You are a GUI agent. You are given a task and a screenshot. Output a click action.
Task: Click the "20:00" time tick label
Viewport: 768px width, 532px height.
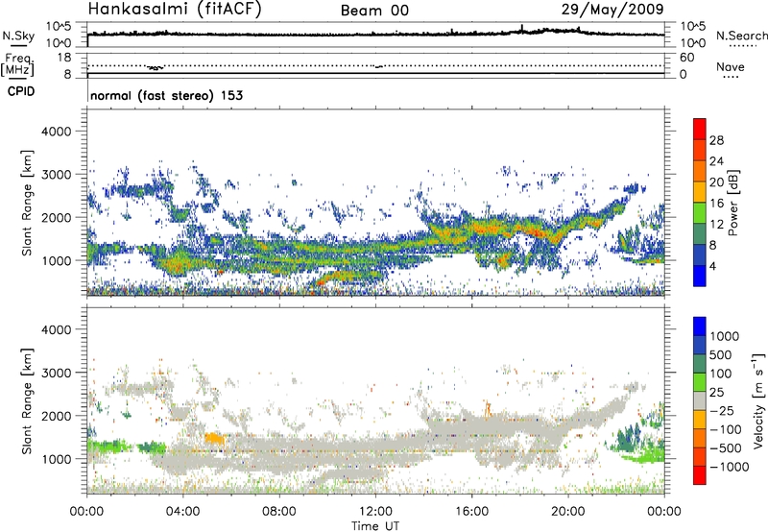pyautogui.click(x=567, y=512)
